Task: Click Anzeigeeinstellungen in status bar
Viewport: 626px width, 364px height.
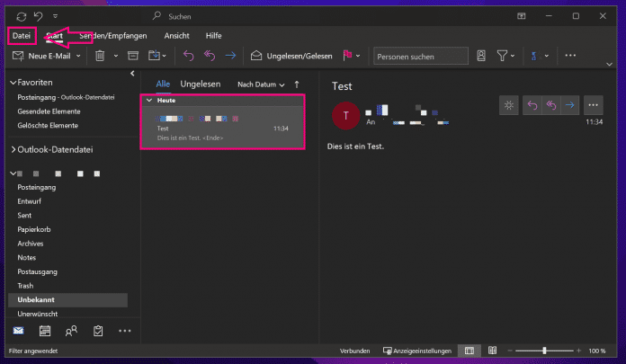Action: point(417,350)
